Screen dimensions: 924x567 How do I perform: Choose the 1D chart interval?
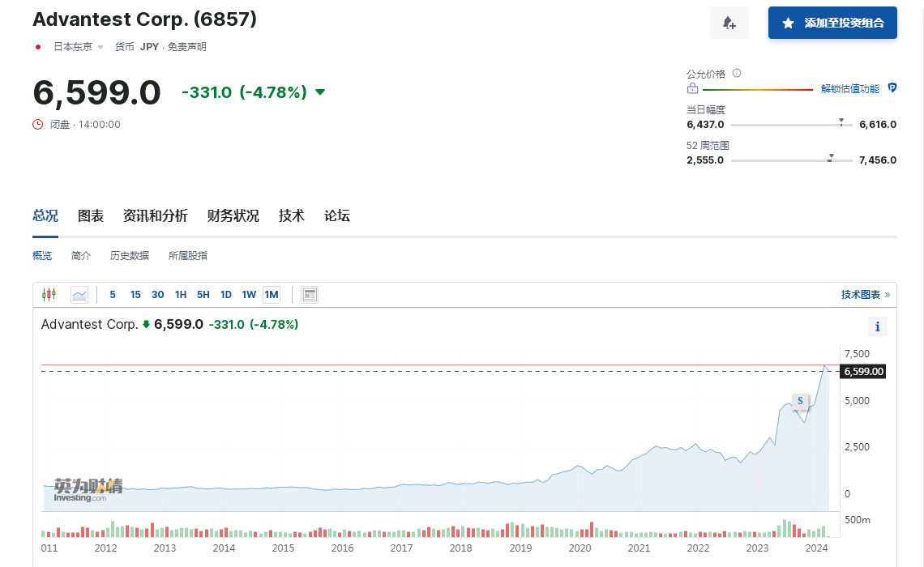coord(226,295)
